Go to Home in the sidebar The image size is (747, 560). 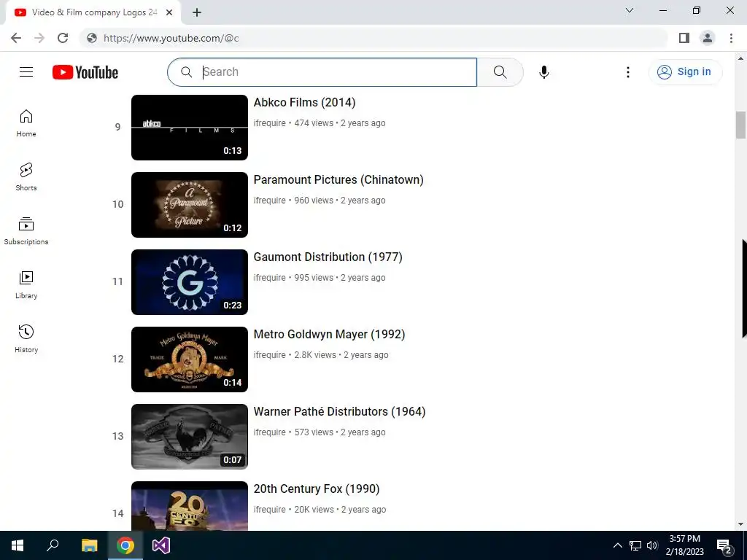(x=26, y=123)
